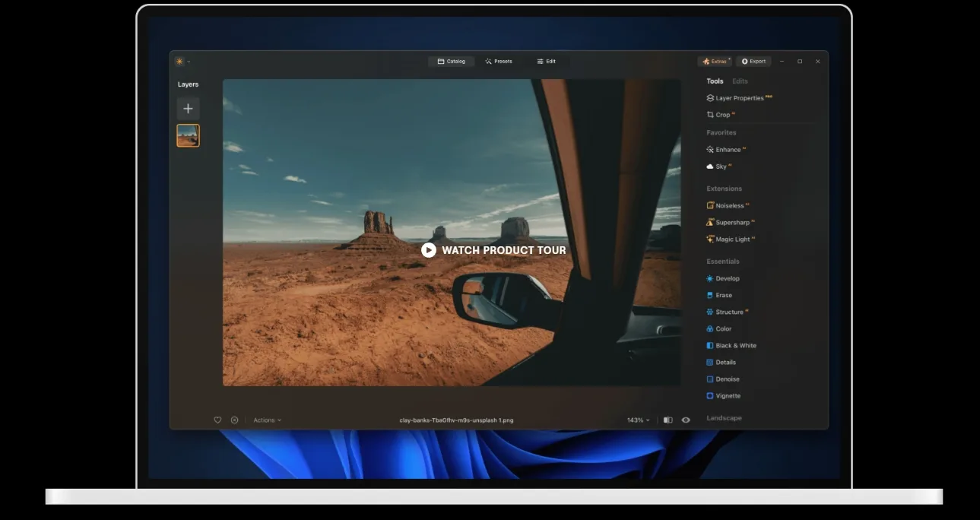Open the Noiseless extension
Image resolution: width=980 pixels, height=520 pixels.
click(728, 206)
